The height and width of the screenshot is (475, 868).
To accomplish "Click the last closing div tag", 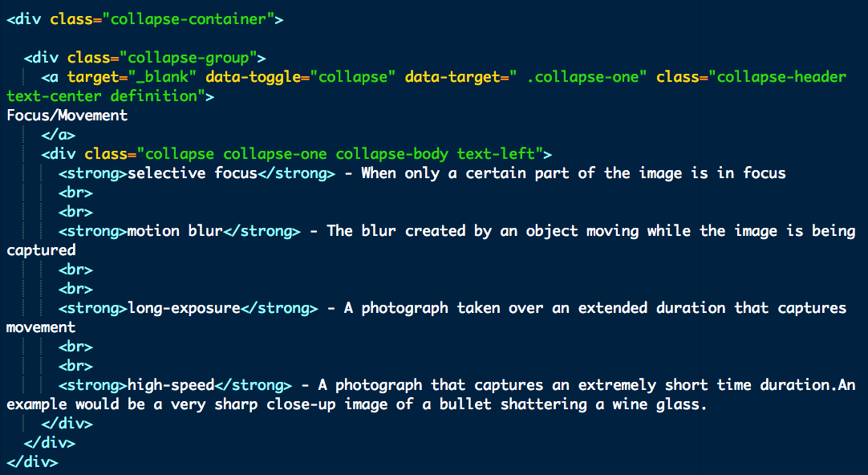I will [x=32, y=461].
